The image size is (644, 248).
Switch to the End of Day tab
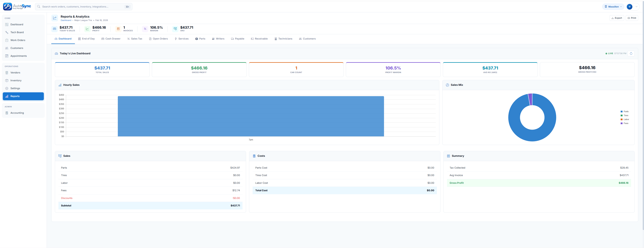(x=87, y=39)
